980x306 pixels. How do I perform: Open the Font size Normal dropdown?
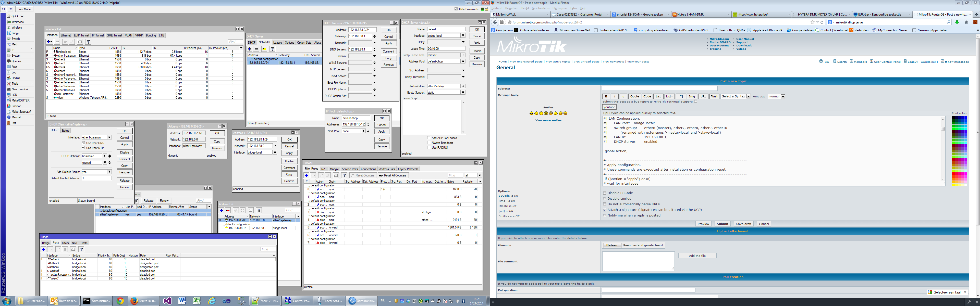coord(776,97)
